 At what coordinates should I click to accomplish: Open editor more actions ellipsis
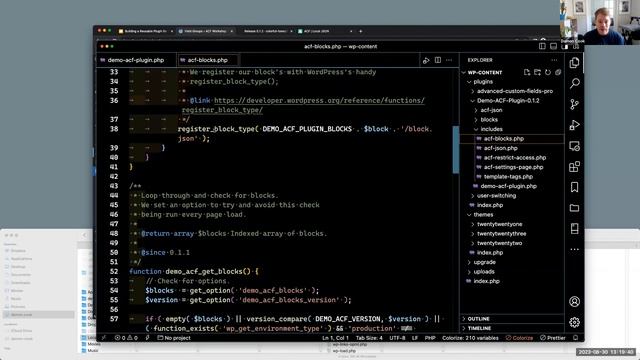click(449, 60)
